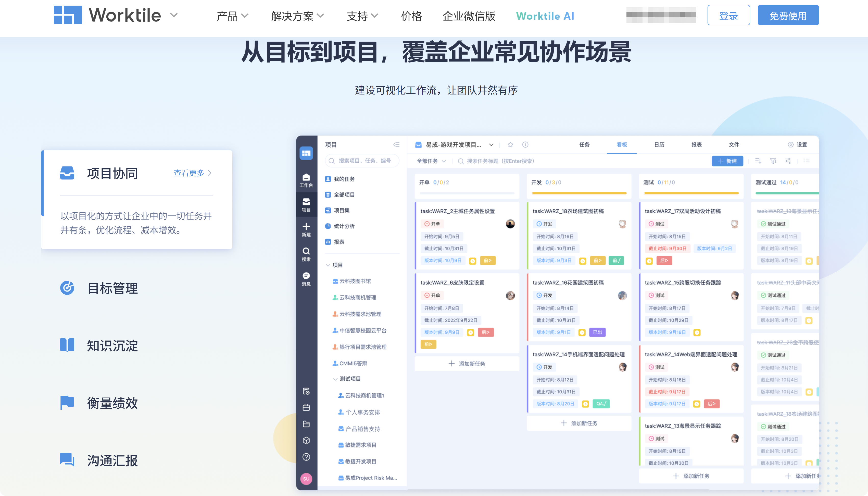
Task: Click the help question mark in sidebar
Action: point(307,457)
